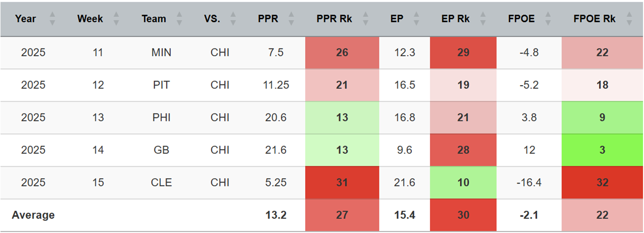Viewport: 644px width, 233px height.
Task: Click the average PPR value 13.2
Action: point(274,215)
